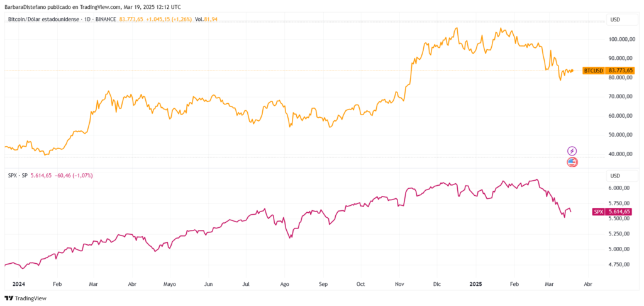The image size is (644, 306).
Task: Click the USD currency label on SPX pane
Action: pyautogui.click(x=615, y=176)
